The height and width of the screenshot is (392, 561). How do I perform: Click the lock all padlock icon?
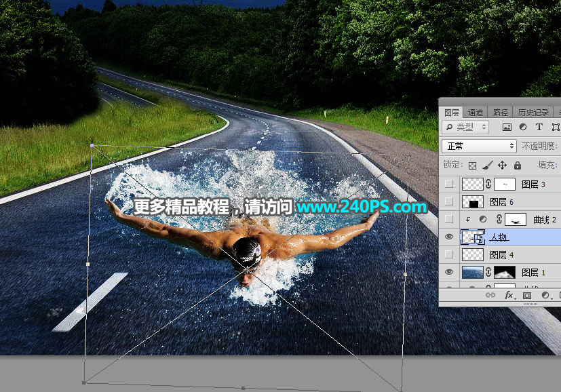click(518, 165)
